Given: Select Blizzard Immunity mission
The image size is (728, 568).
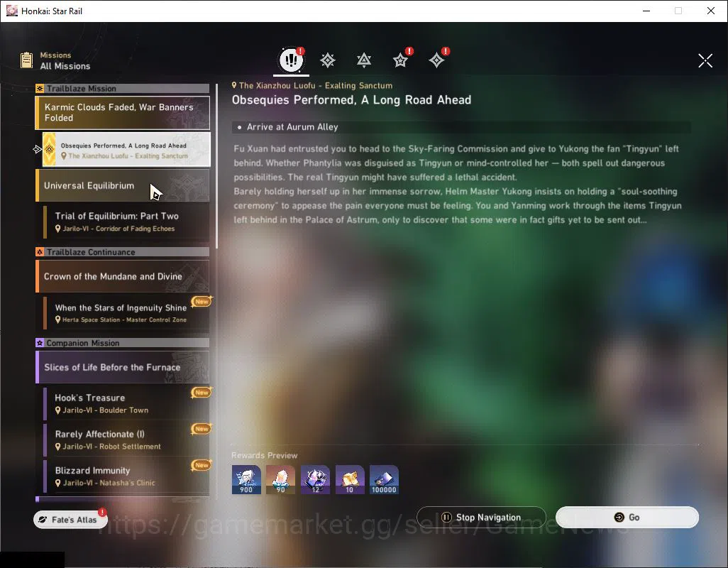Looking at the screenshot, I should 126,476.
